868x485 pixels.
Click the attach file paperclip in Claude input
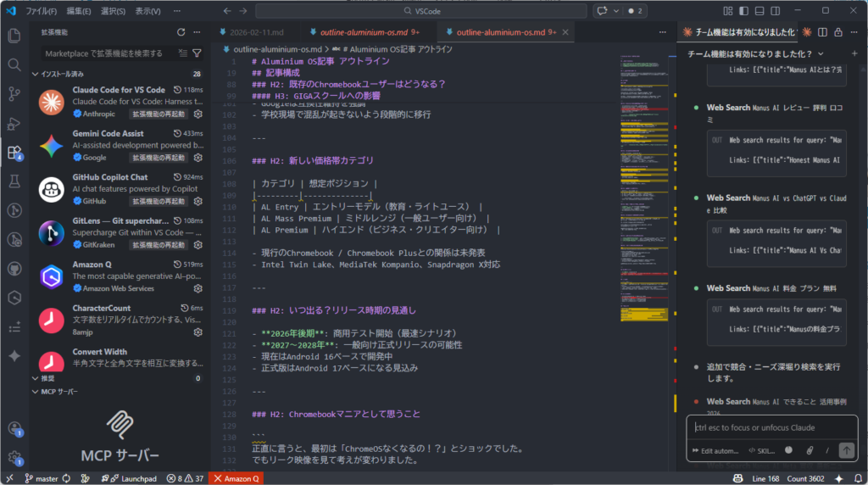(810, 450)
